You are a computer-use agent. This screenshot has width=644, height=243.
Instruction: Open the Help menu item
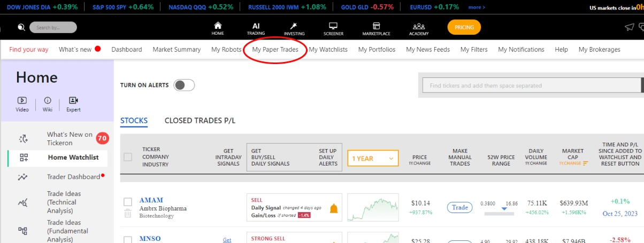click(x=561, y=49)
